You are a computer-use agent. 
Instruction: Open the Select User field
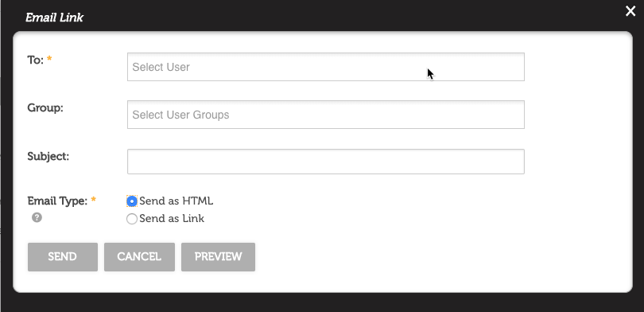click(326, 67)
